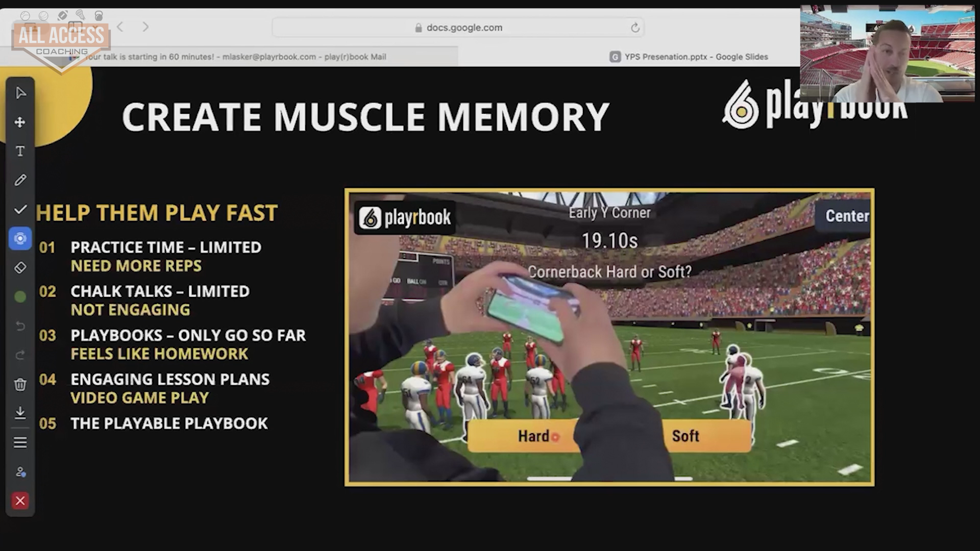The height and width of the screenshot is (551, 980).
Task: Click the 'CREATE MUSCLE MEMORY' slide title
Action: tap(365, 117)
